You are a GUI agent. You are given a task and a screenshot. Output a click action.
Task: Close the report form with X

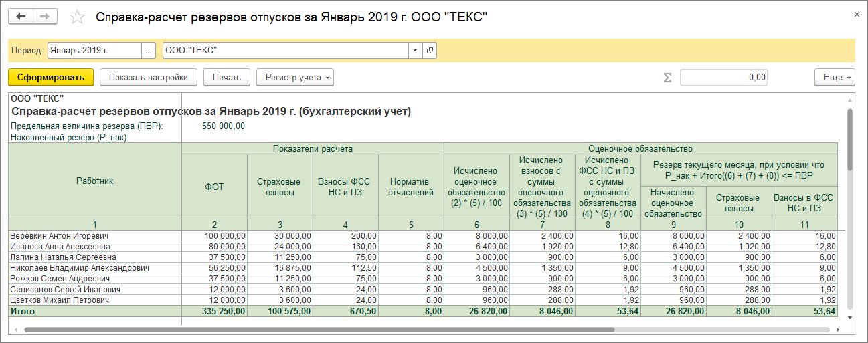pyautogui.click(x=856, y=15)
